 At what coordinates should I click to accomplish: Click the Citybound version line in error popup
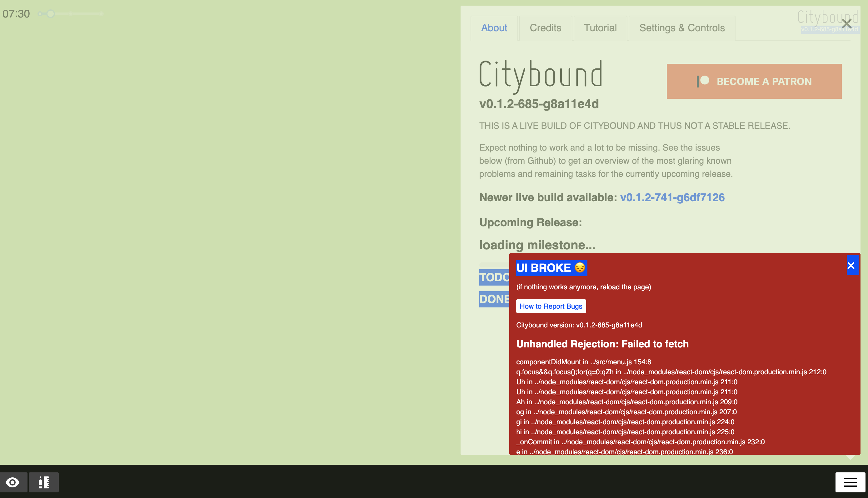pos(579,325)
